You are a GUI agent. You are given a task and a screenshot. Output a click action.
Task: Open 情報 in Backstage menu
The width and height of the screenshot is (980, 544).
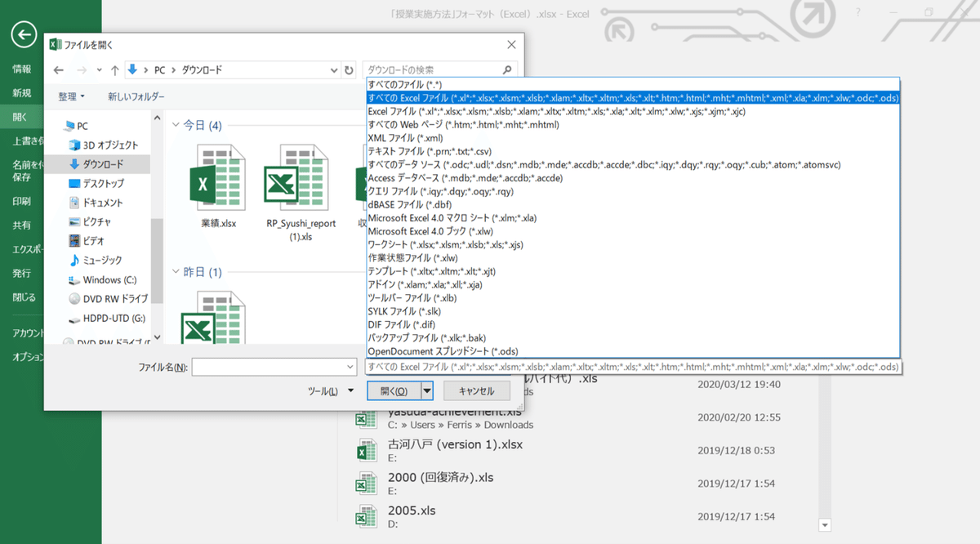click(x=22, y=69)
